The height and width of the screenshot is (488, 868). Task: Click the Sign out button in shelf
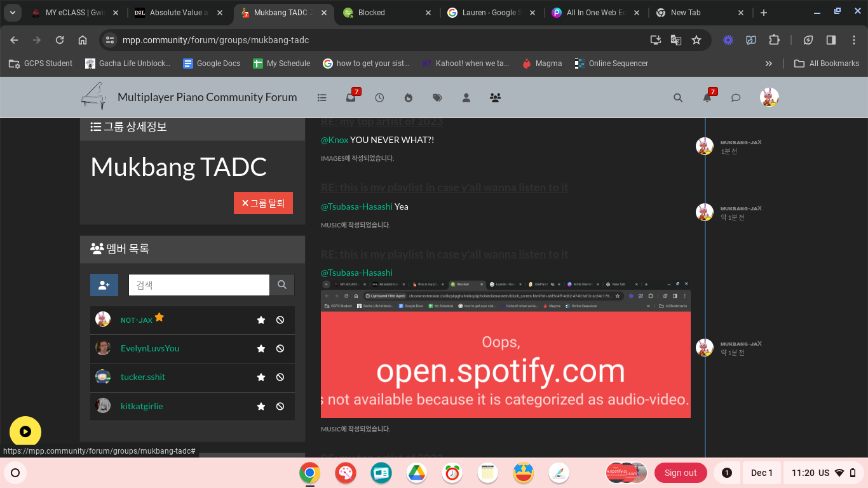point(681,473)
